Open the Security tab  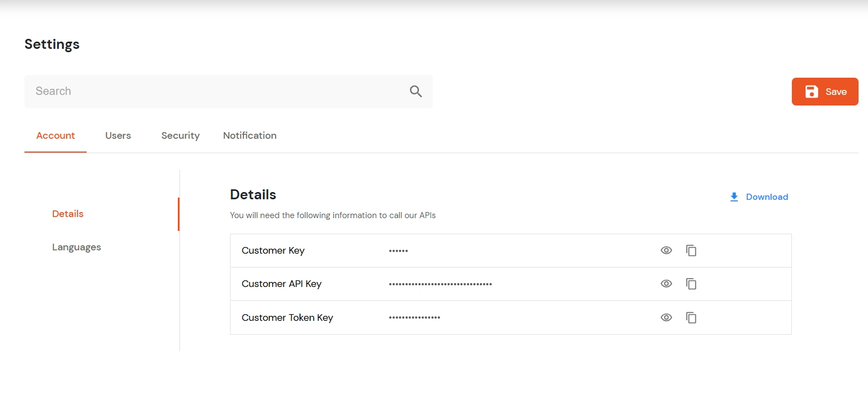(180, 135)
